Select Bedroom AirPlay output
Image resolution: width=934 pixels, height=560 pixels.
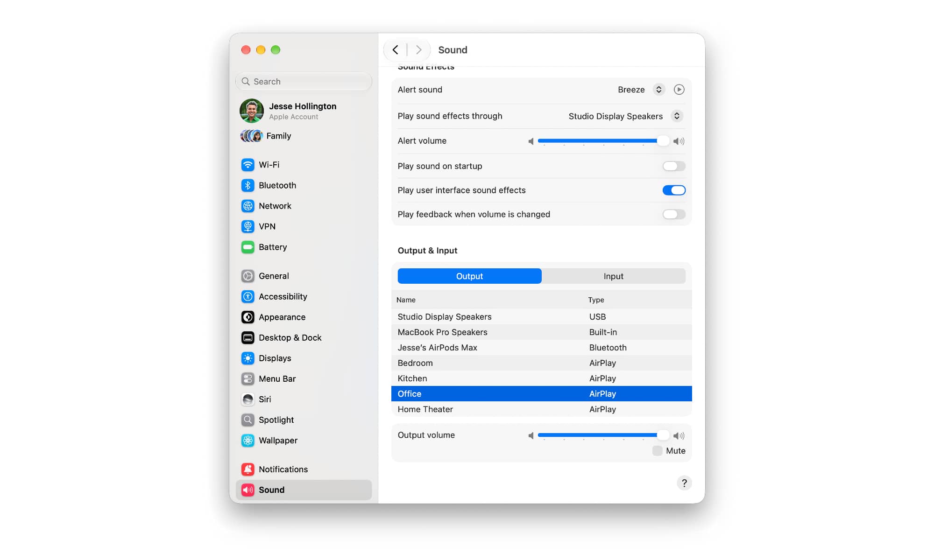(x=541, y=363)
